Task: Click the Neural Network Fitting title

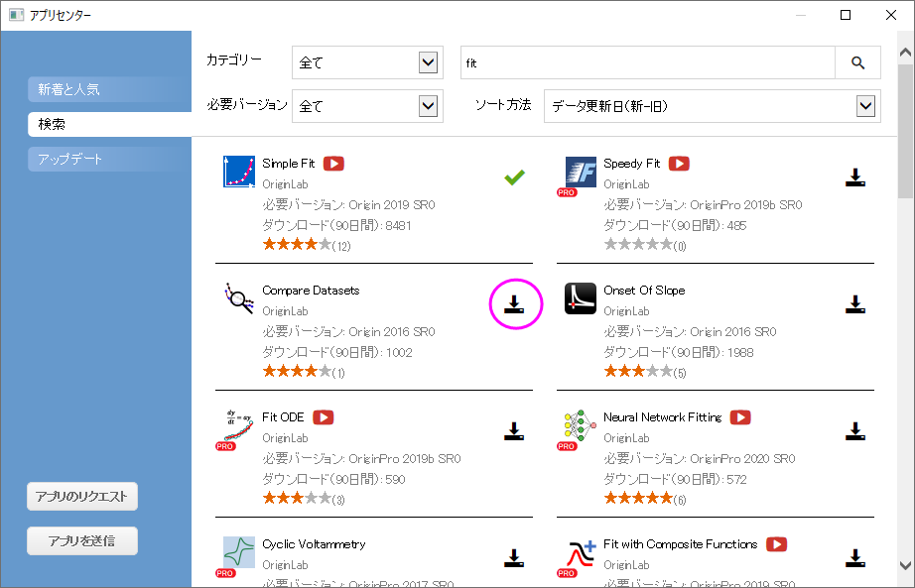Action: tap(663, 417)
